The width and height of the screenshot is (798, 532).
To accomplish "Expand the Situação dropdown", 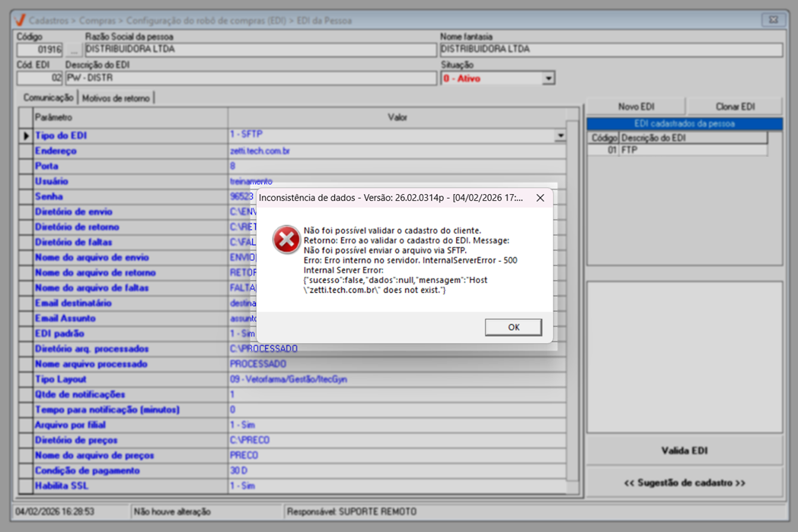I will 548,78.
